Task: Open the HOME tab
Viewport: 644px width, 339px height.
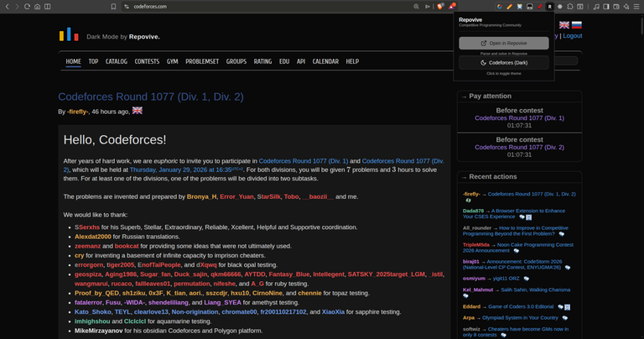Action: tap(74, 61)
